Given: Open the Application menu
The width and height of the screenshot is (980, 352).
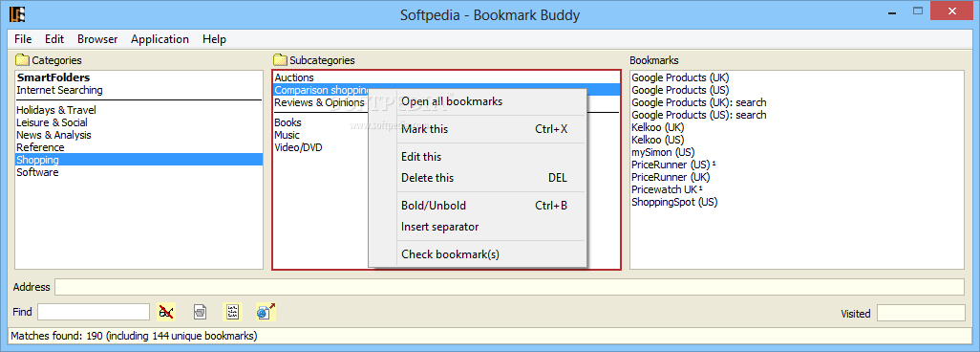Looking at the screenshot, I should (160, 39).
